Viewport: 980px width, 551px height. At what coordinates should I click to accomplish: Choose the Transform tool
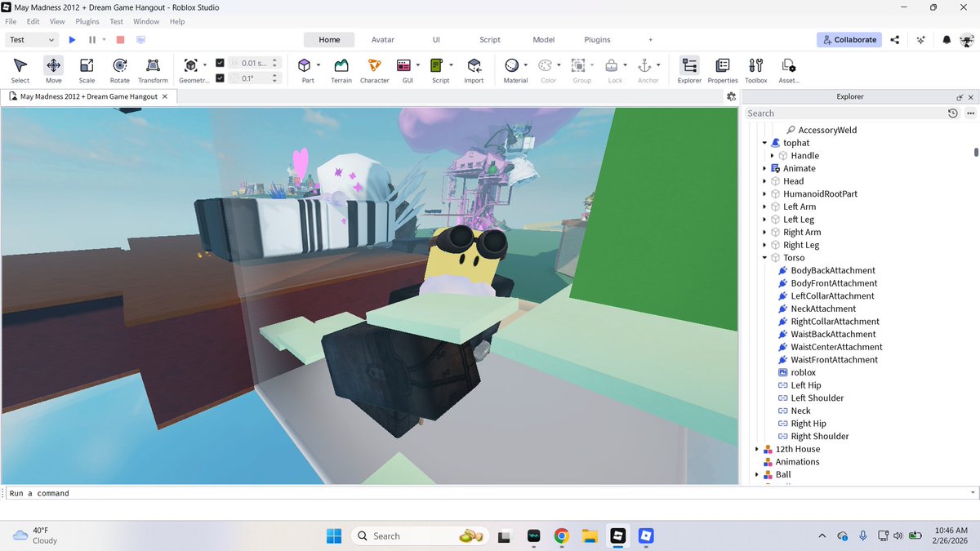click(x=153, y=70)
